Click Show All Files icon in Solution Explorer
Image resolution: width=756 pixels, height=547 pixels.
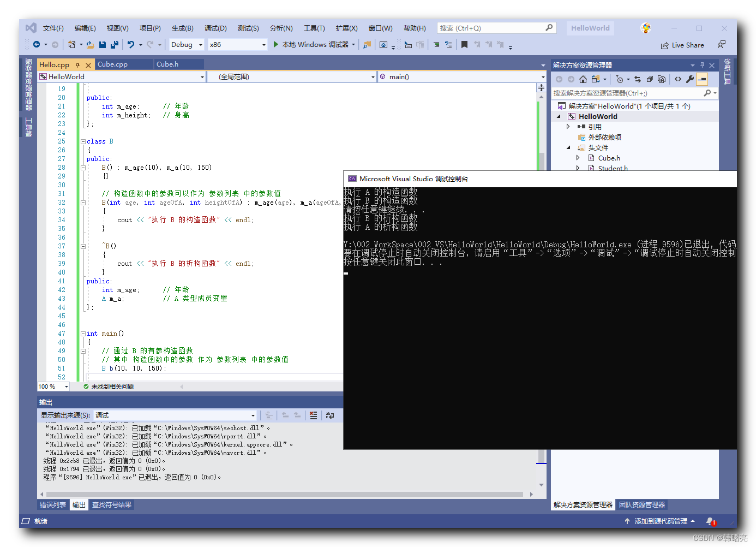pos(662,79)
